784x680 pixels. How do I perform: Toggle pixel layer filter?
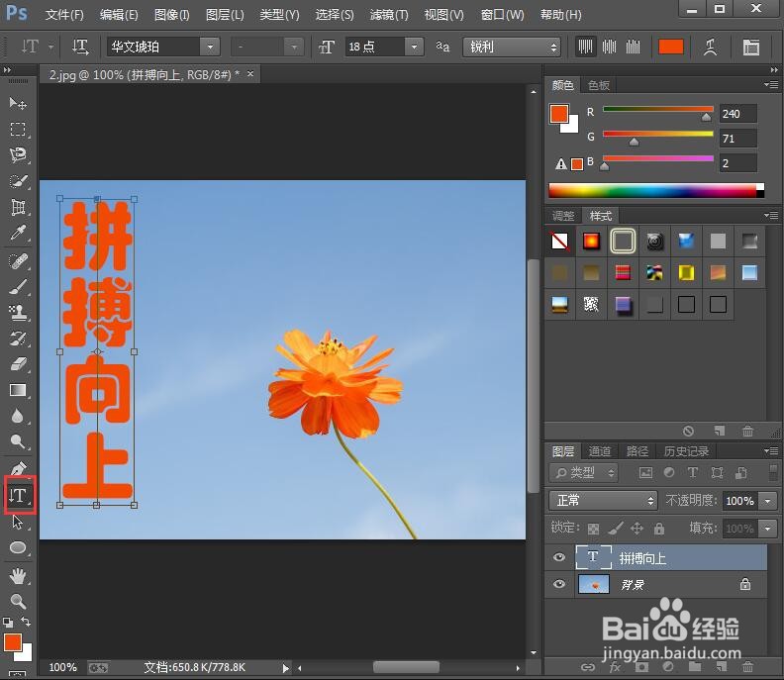point(645,472)
